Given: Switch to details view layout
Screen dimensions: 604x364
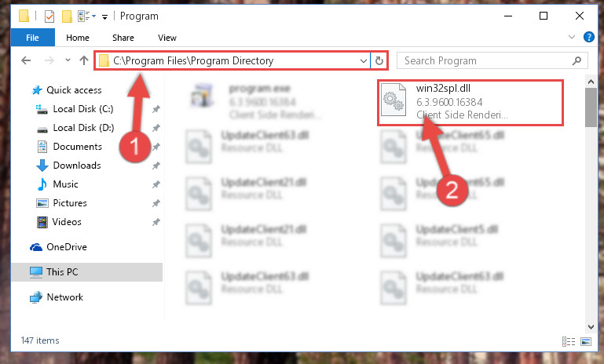Looking at the screenshot, I should 569,341.
